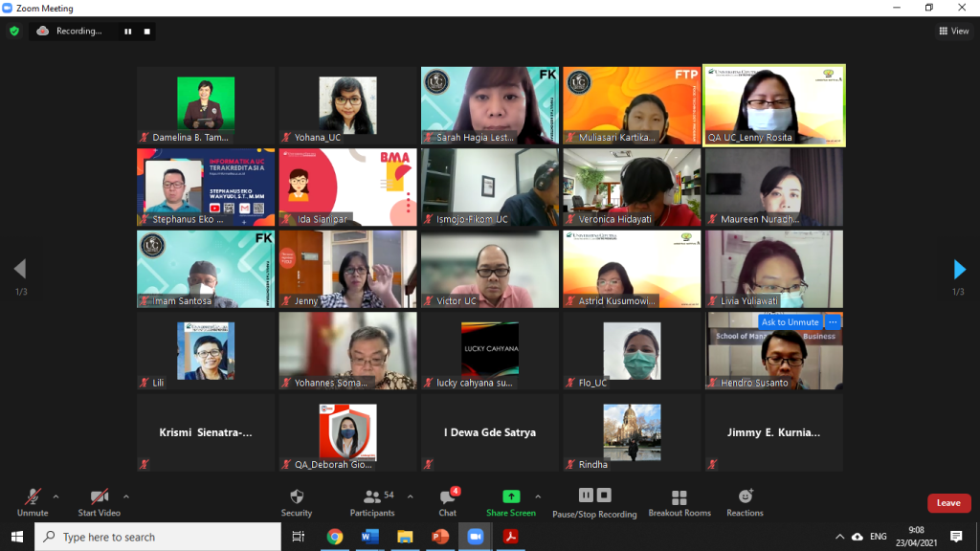Click the green Share Screen icon

511,496
